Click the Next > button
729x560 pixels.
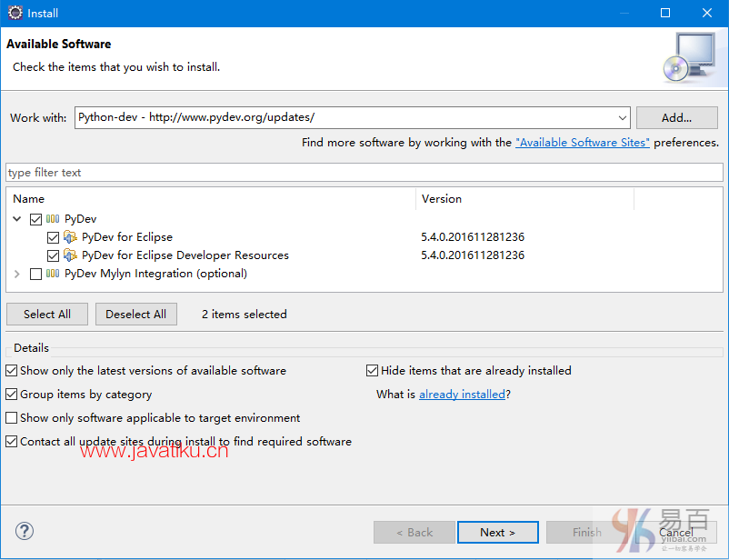[498, 533]
